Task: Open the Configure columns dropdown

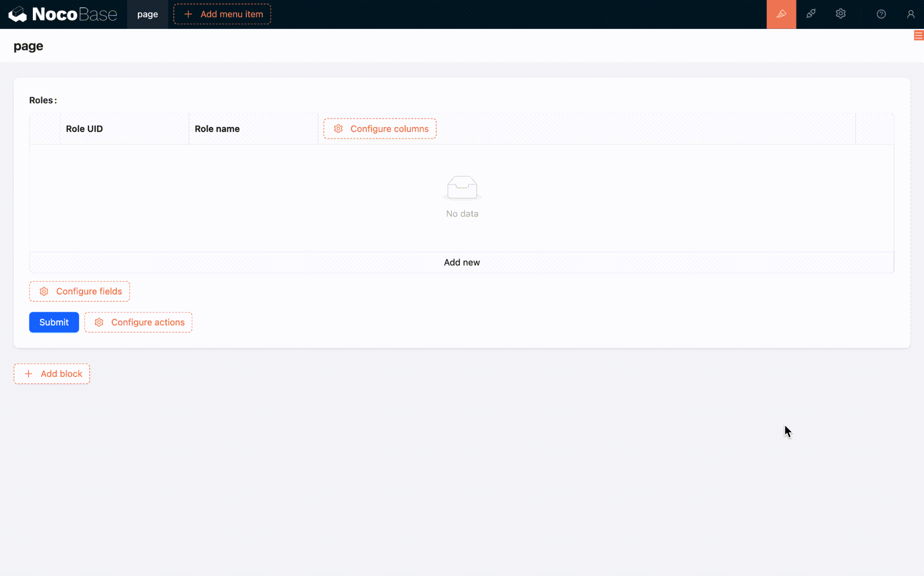Action: (x=380, y=129)
